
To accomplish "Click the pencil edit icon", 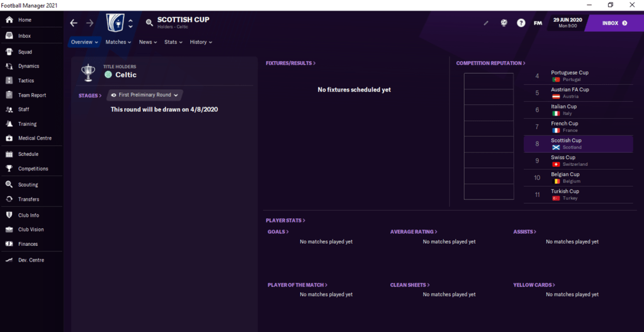I will (486, 23).
